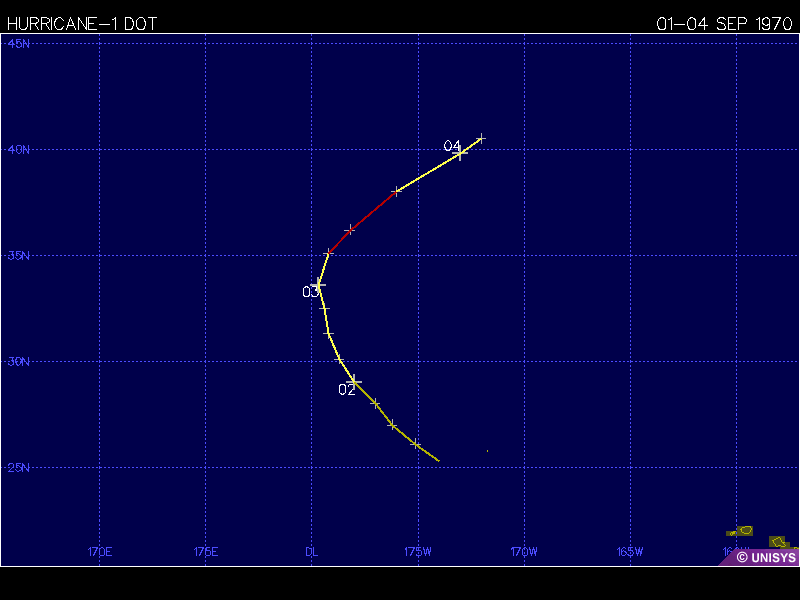
Task: Select the 170E longitude label
Action: coord(99,551)
